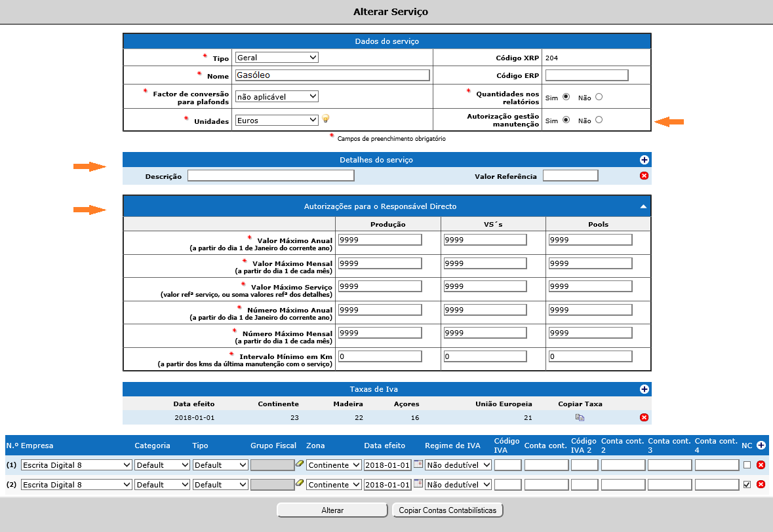Click the Nome field containing Gasóleo

click(332, 75)
